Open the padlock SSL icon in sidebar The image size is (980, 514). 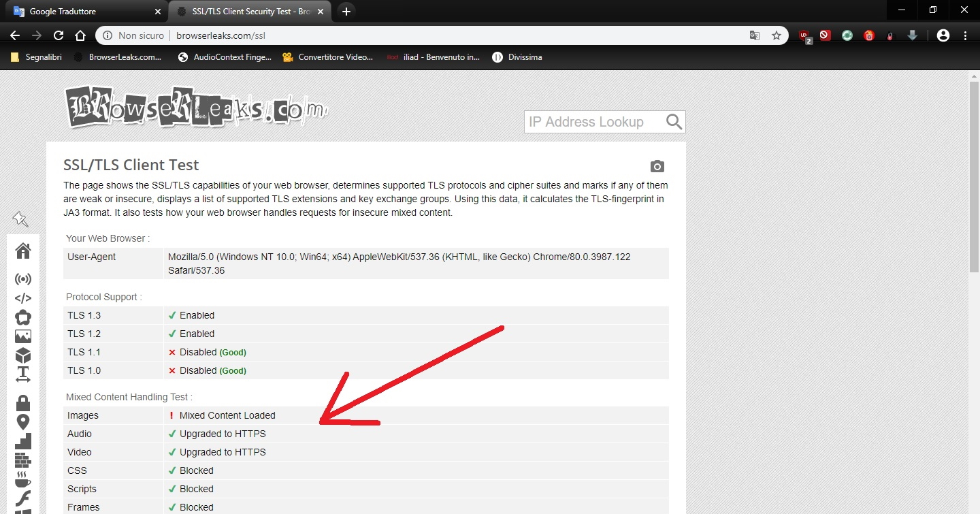tap(23, 402)
